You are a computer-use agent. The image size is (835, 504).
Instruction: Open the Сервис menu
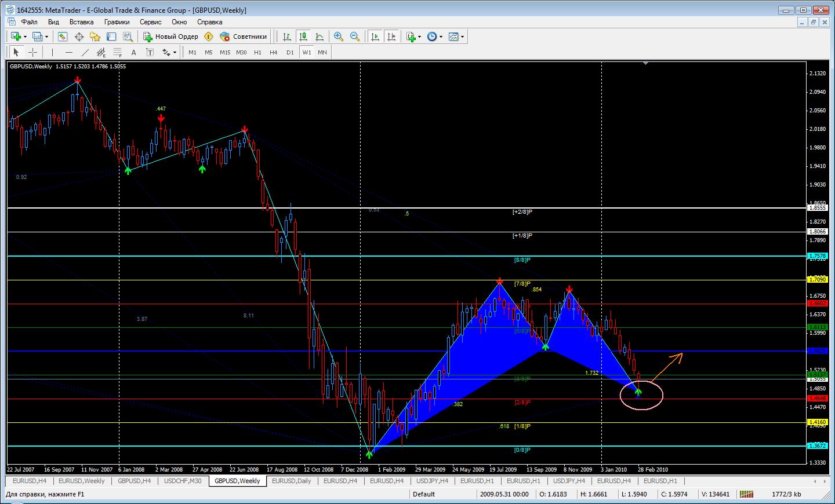[151, 22]
